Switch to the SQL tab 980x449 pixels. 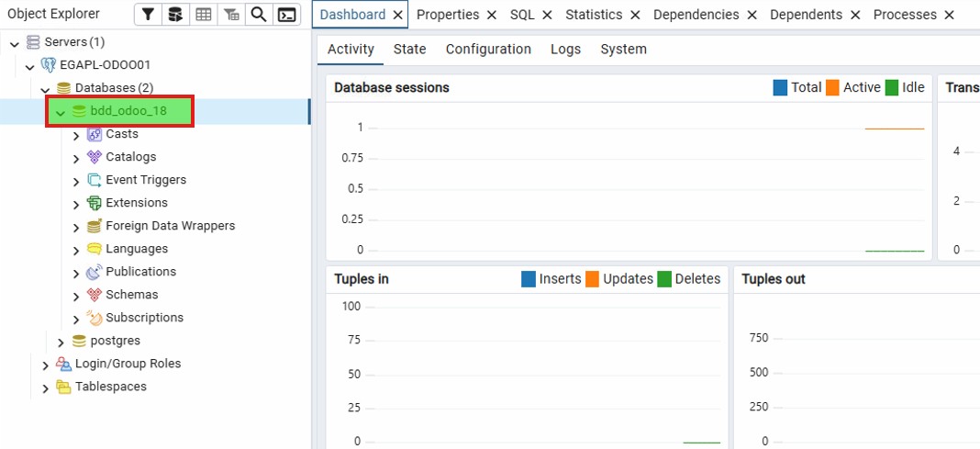[522, 15]
